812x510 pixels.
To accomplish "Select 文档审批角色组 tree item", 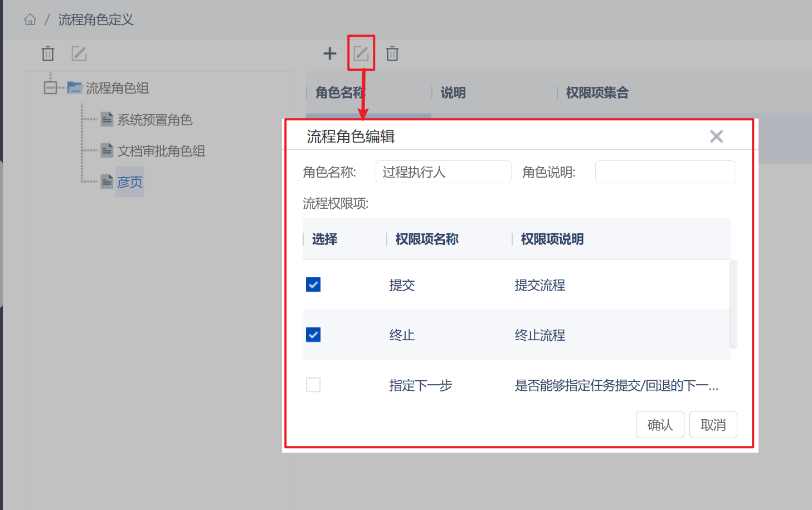I will 161,151.
